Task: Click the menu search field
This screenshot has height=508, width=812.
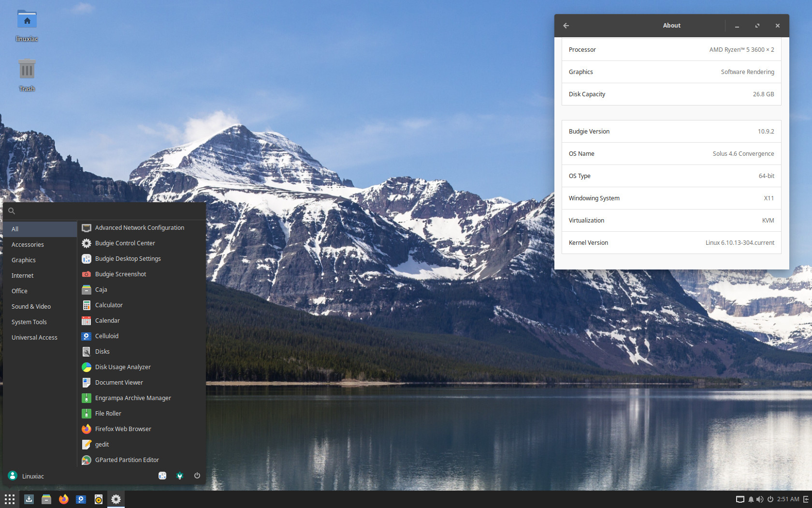Action: [104, 211]
